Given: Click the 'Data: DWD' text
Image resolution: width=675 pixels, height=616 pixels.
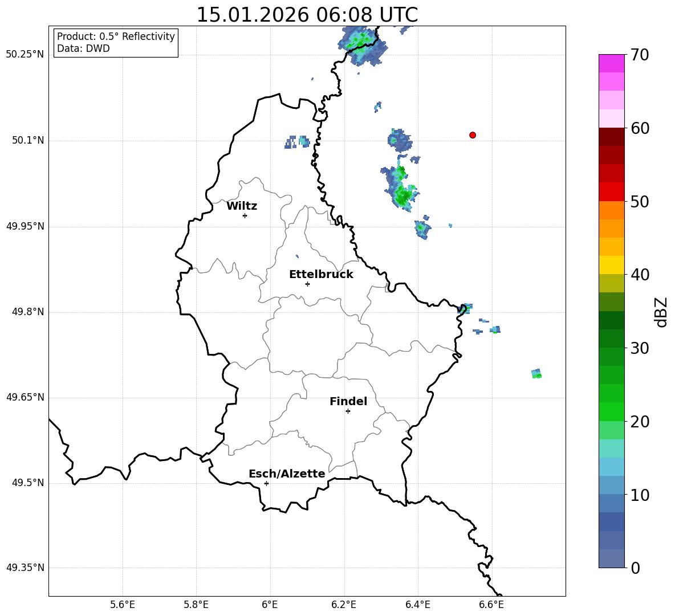Looking at the screenshot, I should [83, 48].
